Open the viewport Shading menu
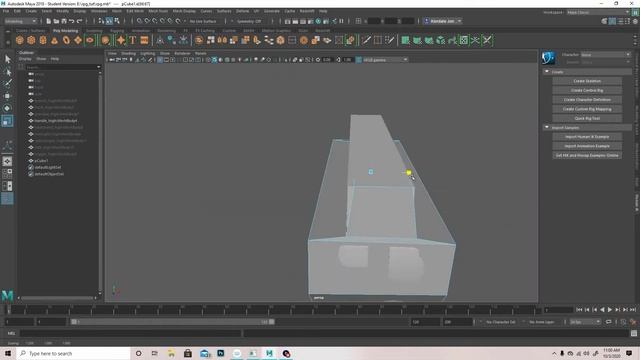The image size is (640, 360). point(128,53)
